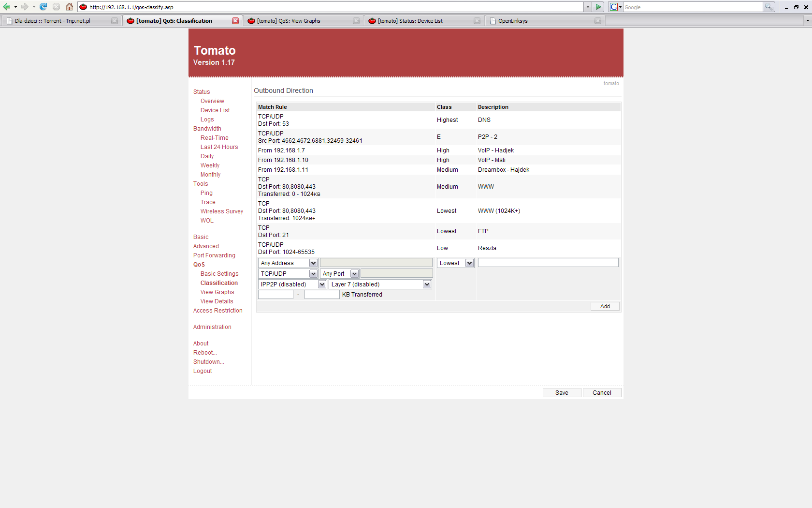The image size is (812, 508).
Task: Expand the TCP/UDP protocol dropdown
Action: tap(313, 274)
